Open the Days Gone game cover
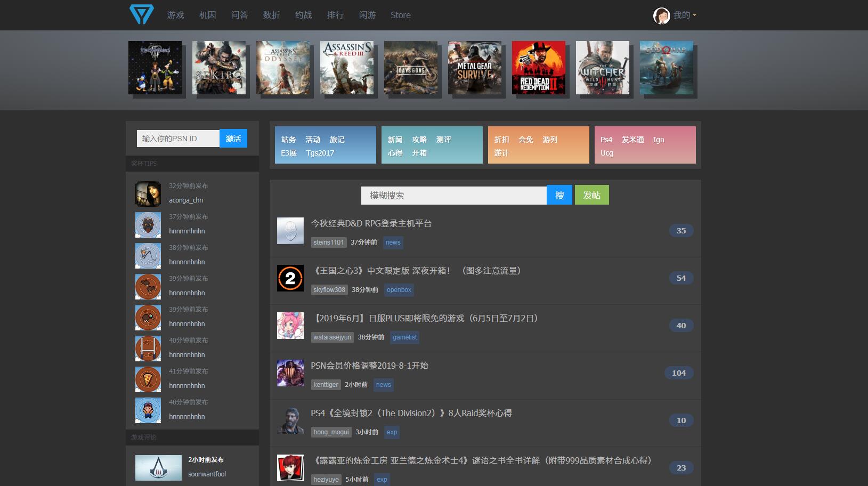 [411, 68]
